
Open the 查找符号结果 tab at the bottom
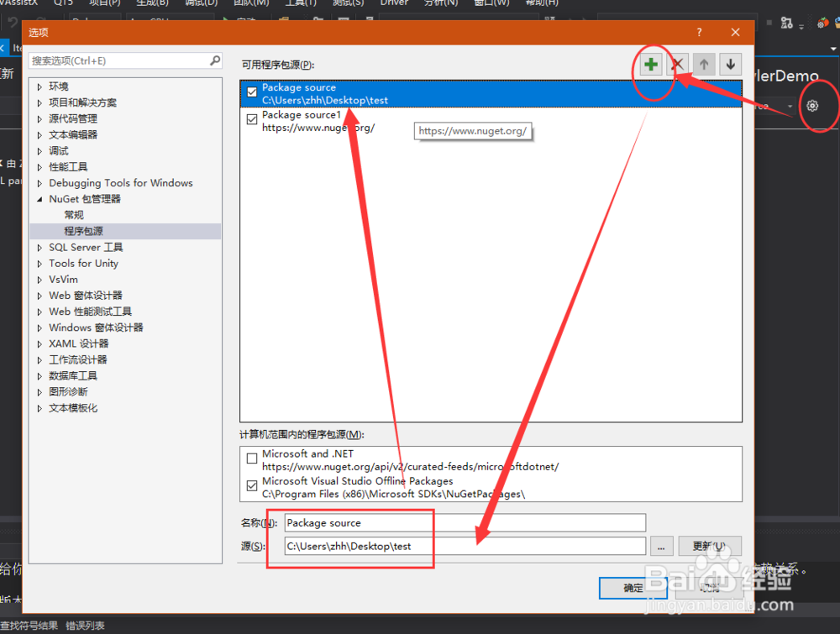tap(29, 626)
